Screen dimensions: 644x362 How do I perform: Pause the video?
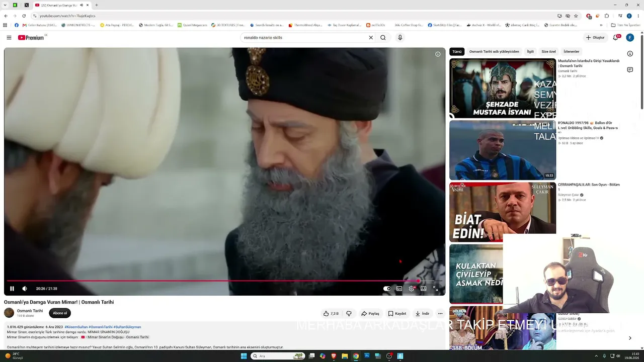[12, 289]
